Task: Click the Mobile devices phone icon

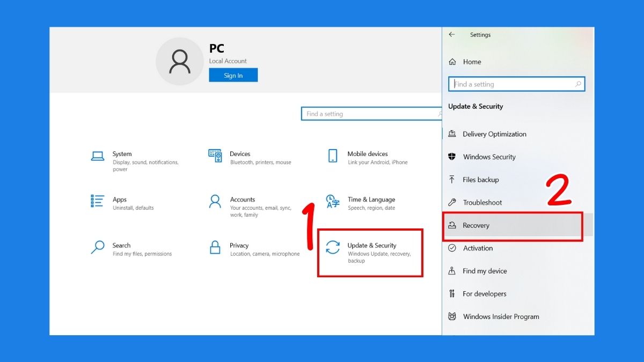Action: [x=333, y=156]
